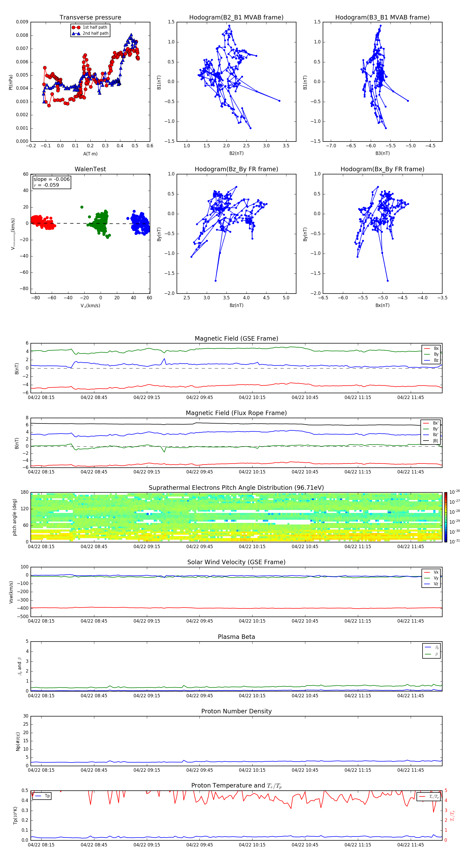Click the 'A(T·m)' x-axis label
The width and height of the screenshot is (473, 868).
[x=90, y=154]
